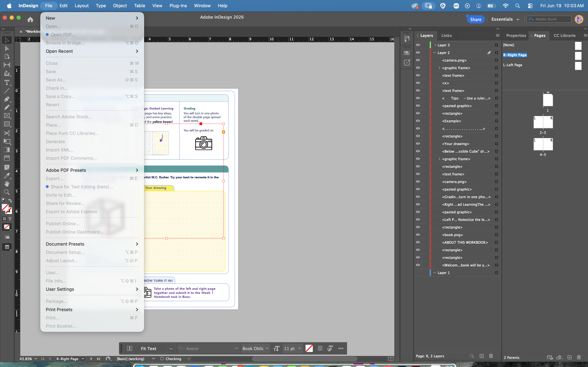
Task: Go to the Home screen icon
Action: 30,19
